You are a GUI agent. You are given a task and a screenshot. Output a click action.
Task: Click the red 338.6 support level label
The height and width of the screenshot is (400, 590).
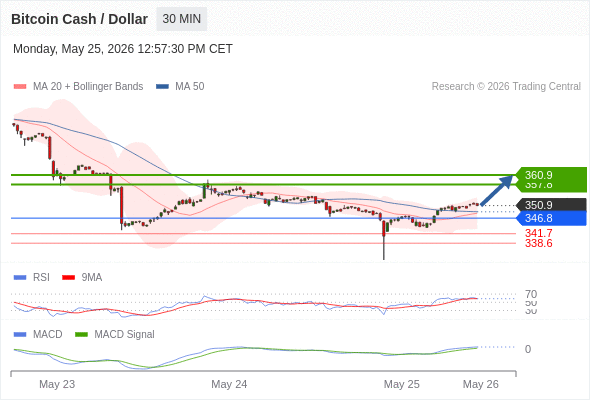(x=538, y=243)
